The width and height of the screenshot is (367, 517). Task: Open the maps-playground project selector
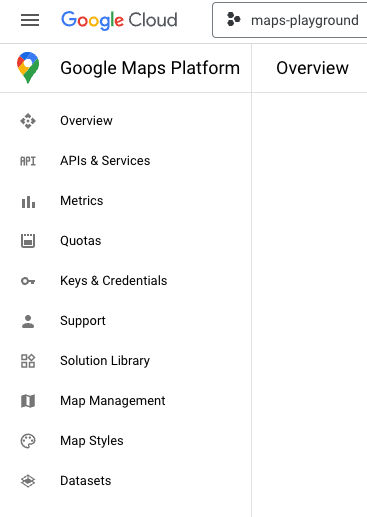tap(290, 20)
